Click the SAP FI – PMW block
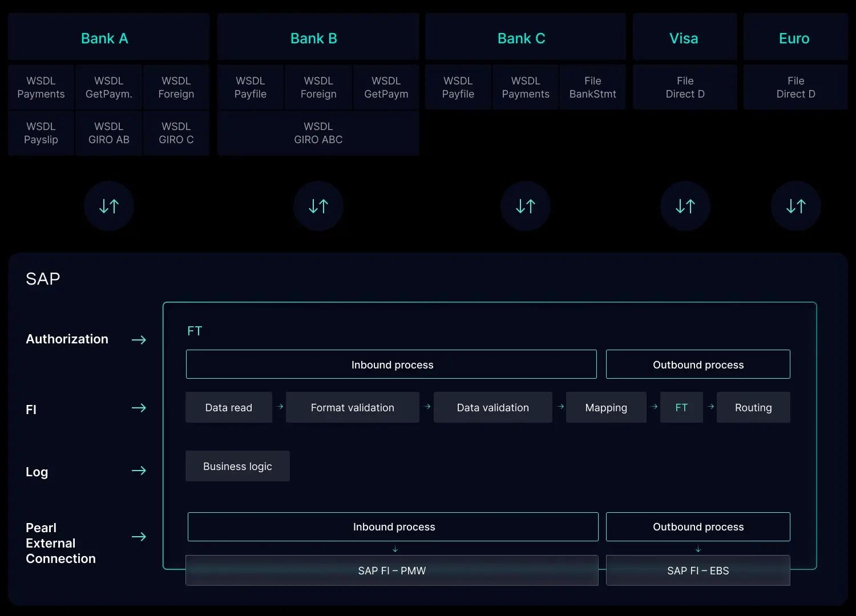Viewport: 856px width, 616px height. [392, 570]
